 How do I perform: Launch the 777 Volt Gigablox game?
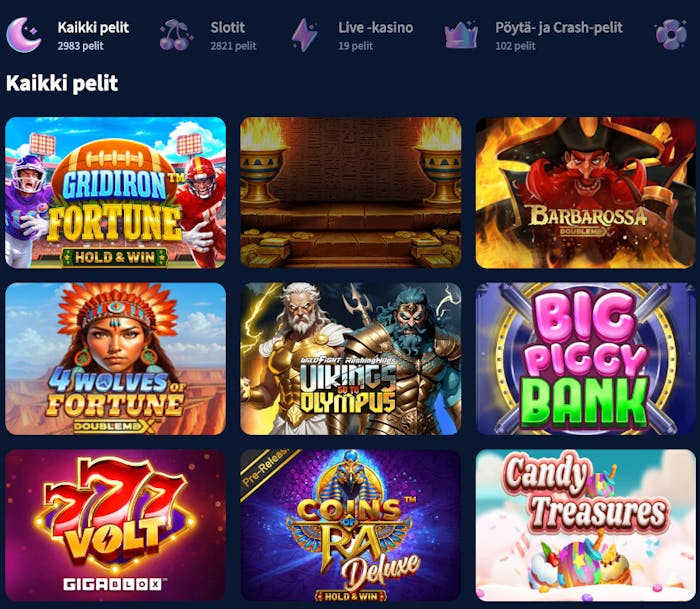(116, 525)
